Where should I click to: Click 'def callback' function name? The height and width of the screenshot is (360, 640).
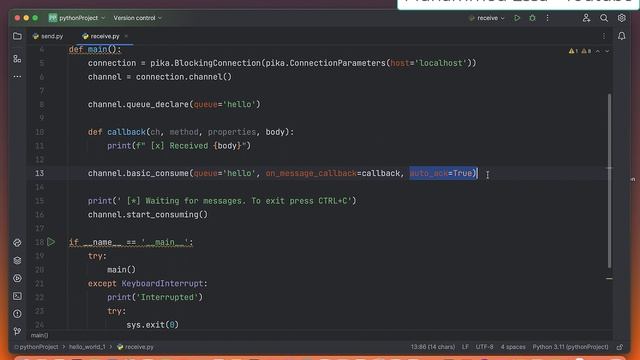[x=126, y=132]
